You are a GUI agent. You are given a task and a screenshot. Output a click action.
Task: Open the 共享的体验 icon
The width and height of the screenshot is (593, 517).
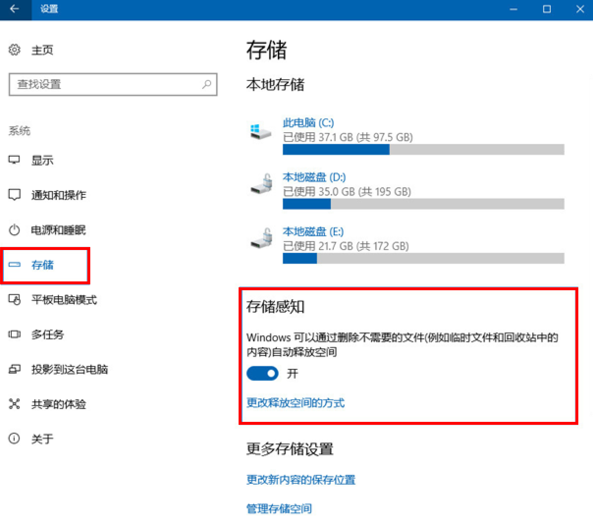14,404
